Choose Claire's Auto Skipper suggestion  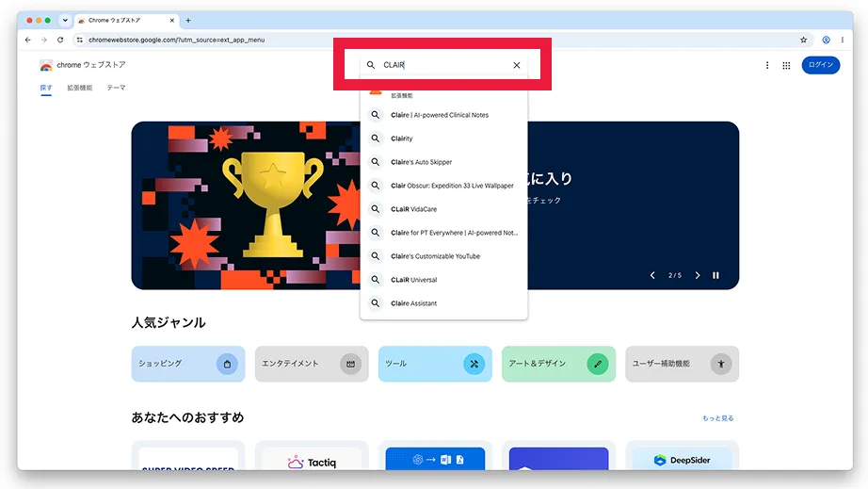point(444,162)
